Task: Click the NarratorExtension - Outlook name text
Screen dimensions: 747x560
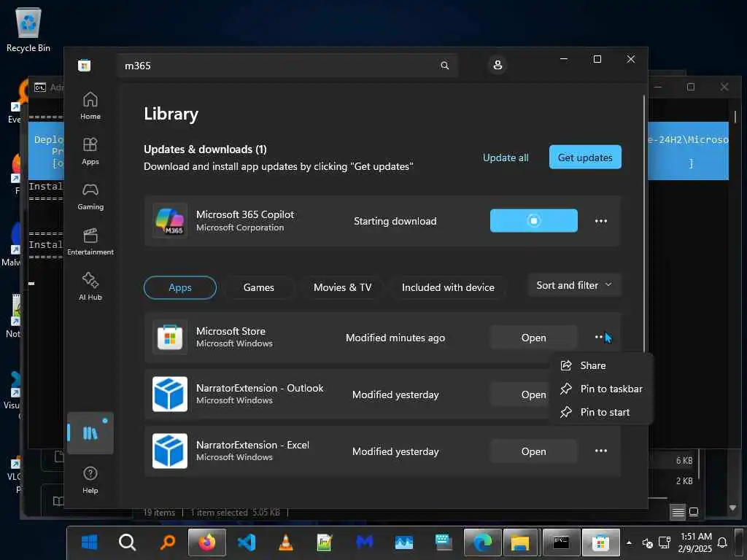Action: click(x=260, y=388)
